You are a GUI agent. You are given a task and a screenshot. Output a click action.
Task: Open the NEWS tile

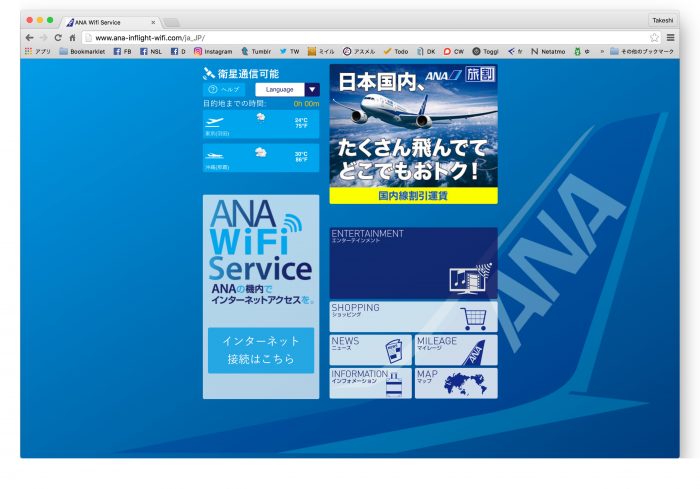pyautogui.click(x=370, y=350)
